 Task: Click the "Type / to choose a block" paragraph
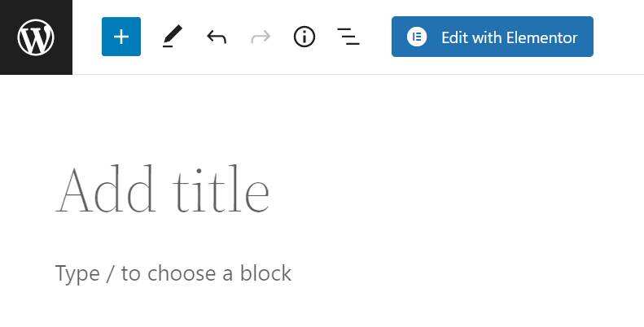coord(173,273)
